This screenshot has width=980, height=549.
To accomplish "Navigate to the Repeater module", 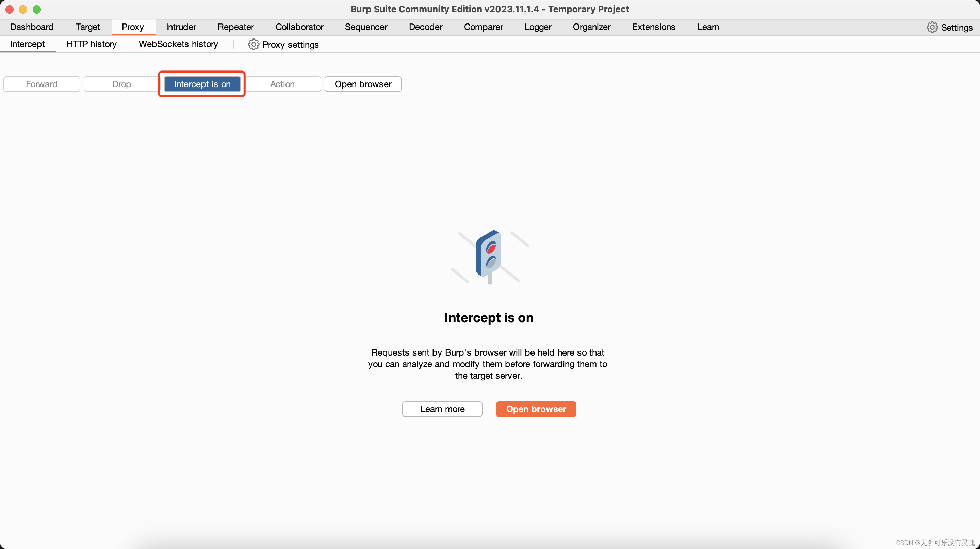I will coord(235,27).
